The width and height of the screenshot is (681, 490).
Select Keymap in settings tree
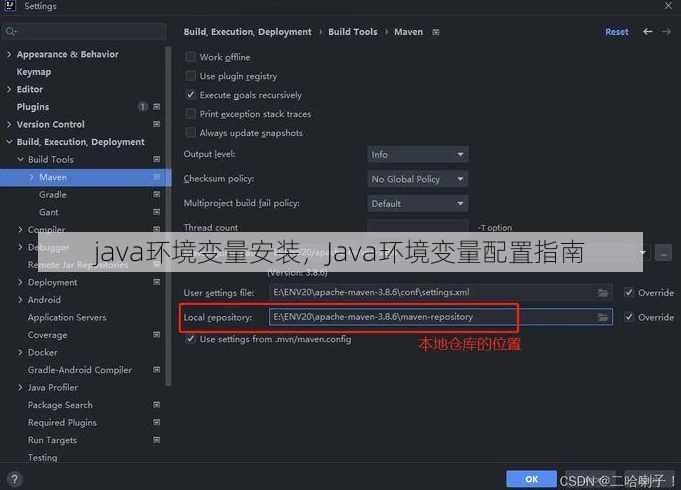coord(34,72)
